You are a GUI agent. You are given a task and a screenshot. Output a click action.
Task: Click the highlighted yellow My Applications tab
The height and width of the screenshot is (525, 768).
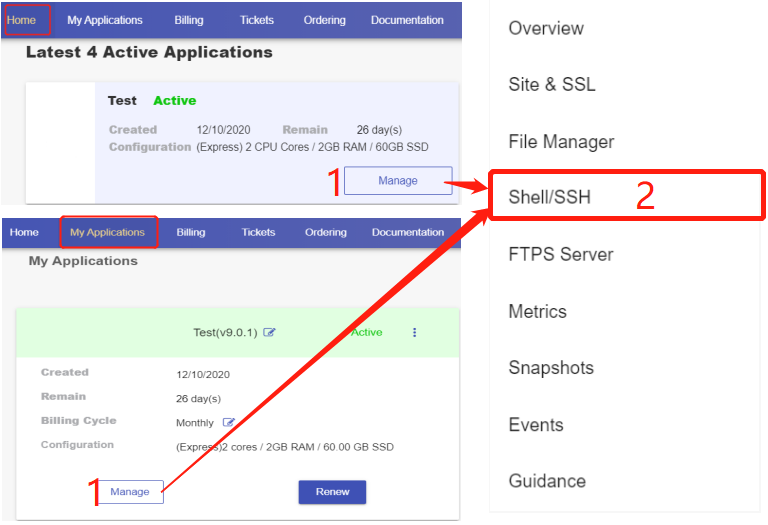[x=107, y=232]
